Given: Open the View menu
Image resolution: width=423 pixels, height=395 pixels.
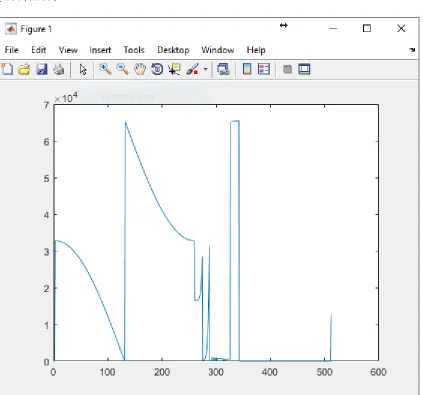Looking at the screenshot, I should pos(68,50).
